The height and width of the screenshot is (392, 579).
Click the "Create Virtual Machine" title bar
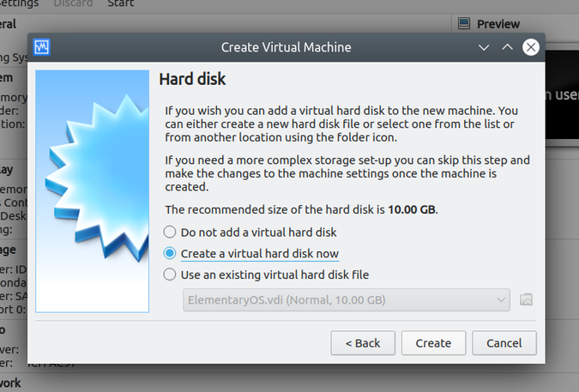pyautogui.click(x=286, y=47)
